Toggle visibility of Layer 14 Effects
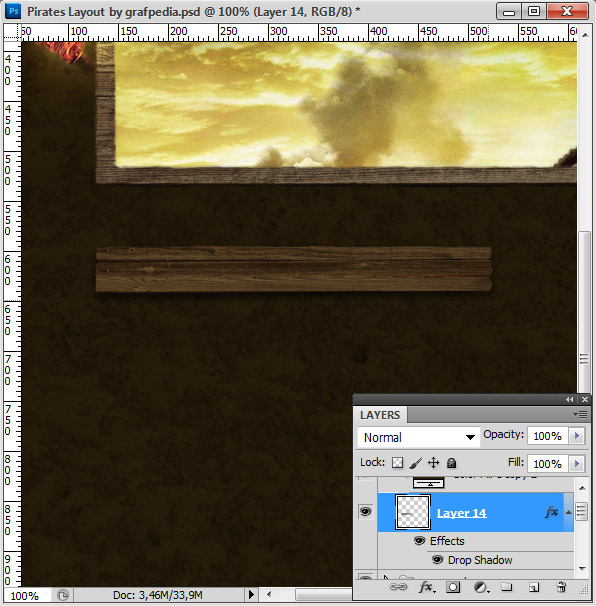 tap(419, 540)
